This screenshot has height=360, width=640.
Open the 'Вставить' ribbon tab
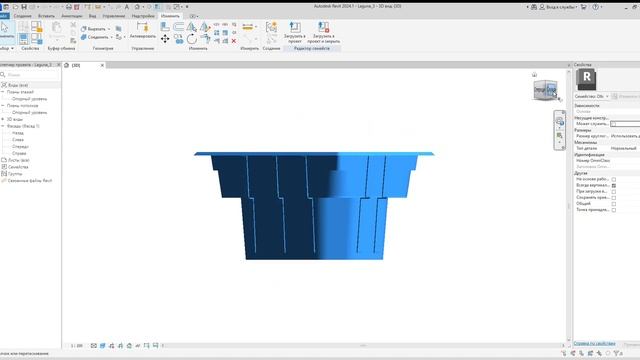click(x=46, y=16)
